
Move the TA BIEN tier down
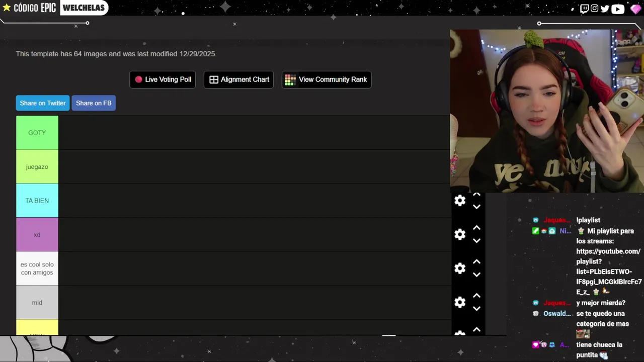(476, 207)
